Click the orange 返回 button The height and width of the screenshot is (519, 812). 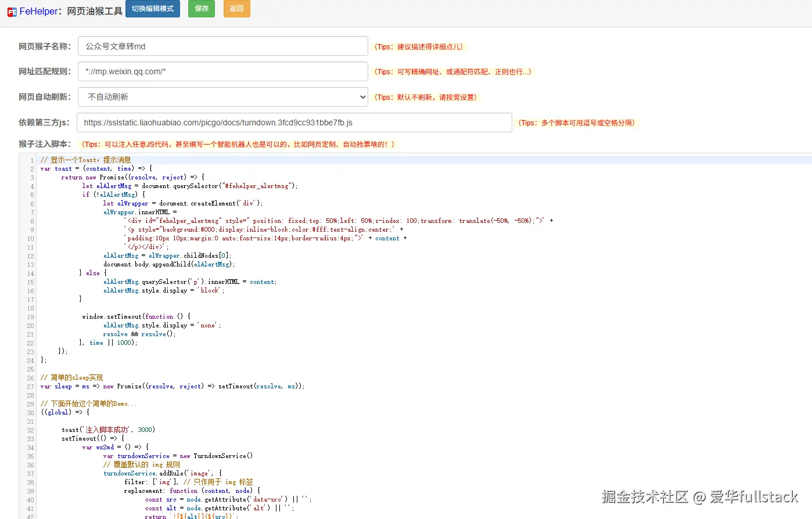coord(237,9)
